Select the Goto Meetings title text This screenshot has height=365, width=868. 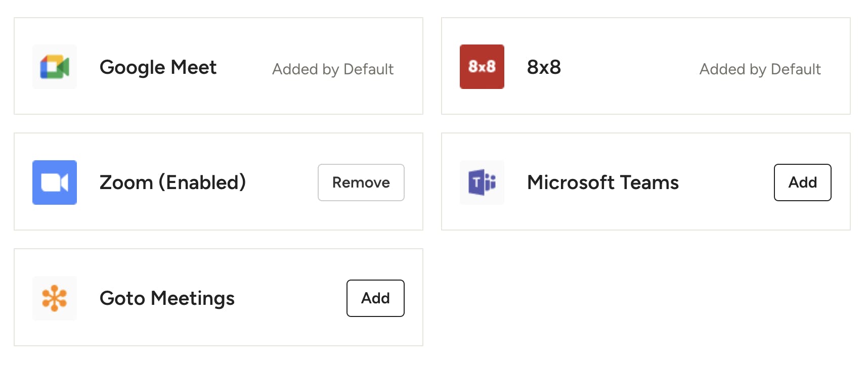(x=167, y=299)
